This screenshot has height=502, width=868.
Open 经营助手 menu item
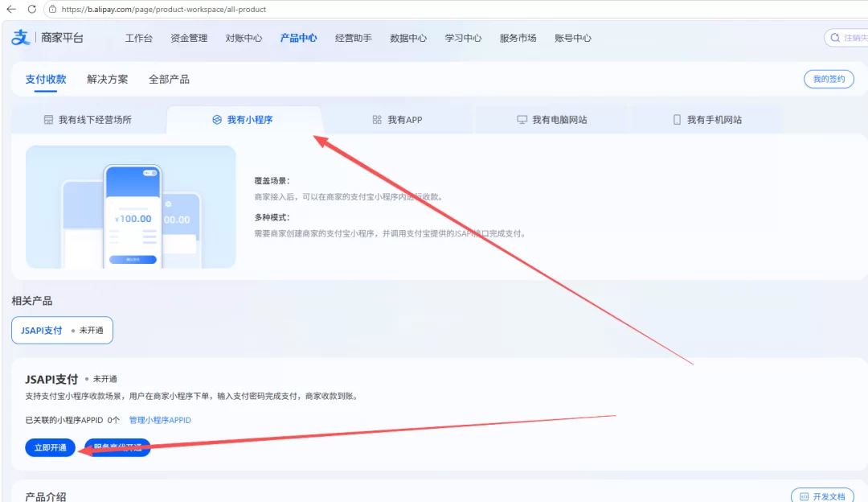353,39
